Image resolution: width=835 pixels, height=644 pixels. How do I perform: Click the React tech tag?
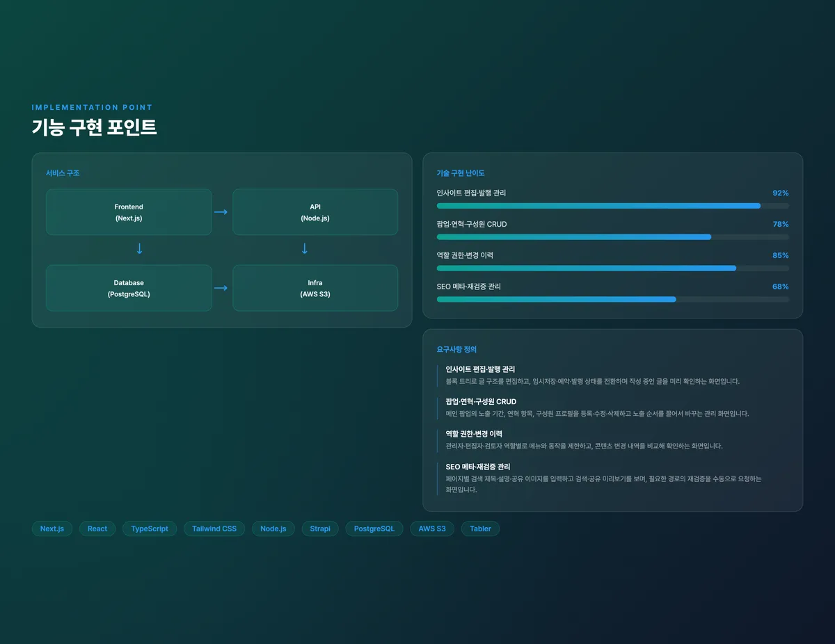coord(97,529)
